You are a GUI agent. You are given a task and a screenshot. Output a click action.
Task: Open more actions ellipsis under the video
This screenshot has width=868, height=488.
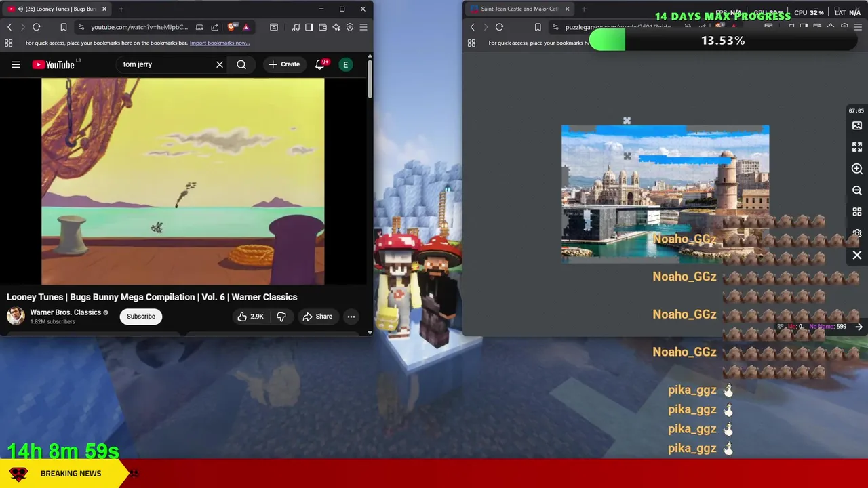pos(351,317)
